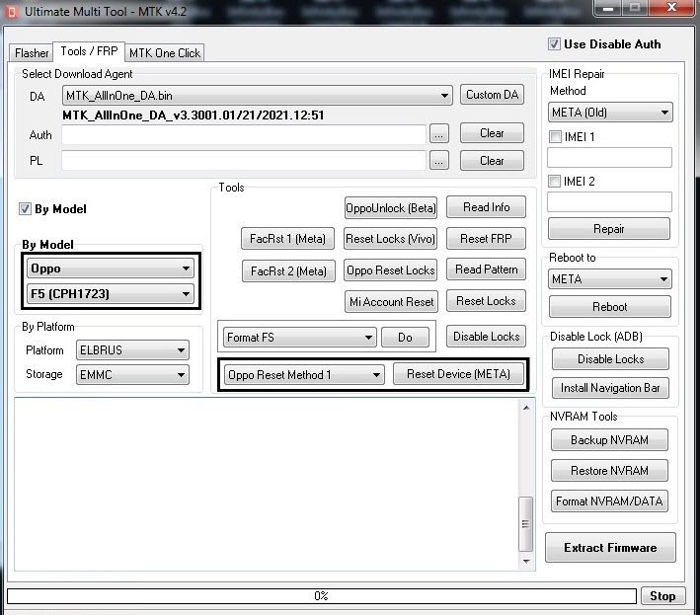Click into the Auth path input field
This screenshot has width=700, height=615.
point(244,134)
